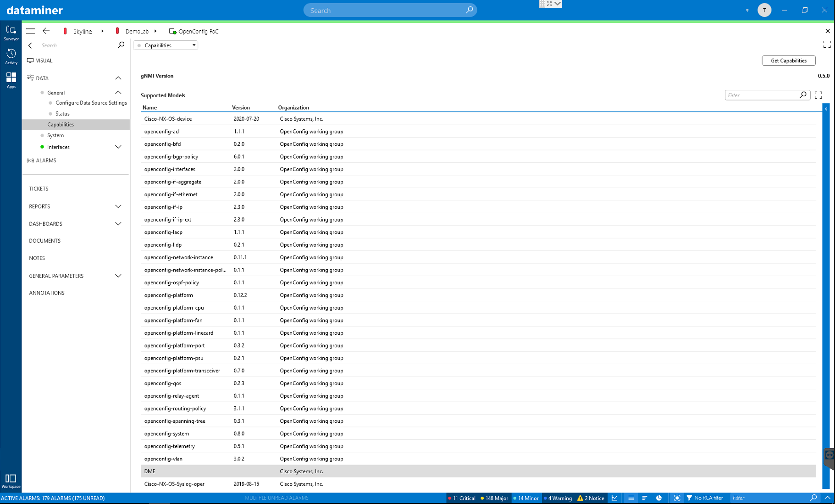The width and height of the screenshot is (835, 504).
Task: Open the Workspace icon
Action: [11, 481]
